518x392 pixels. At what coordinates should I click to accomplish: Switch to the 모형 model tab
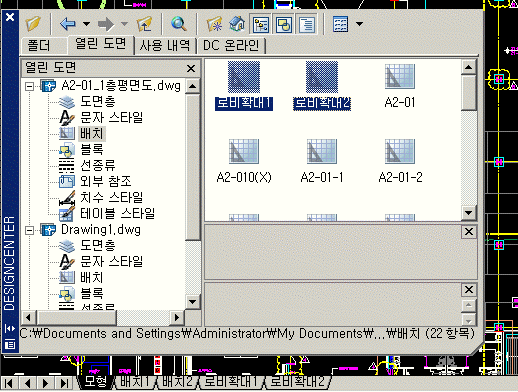tap(96, 382)
